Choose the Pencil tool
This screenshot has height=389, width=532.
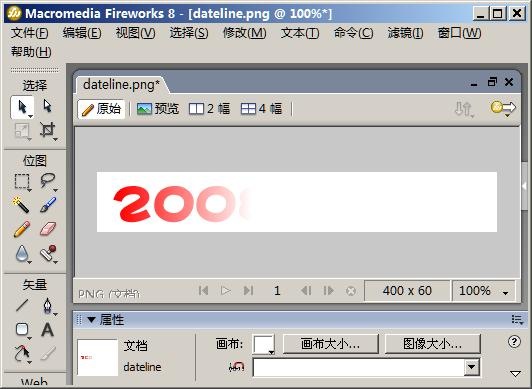[x=22, y=229]
